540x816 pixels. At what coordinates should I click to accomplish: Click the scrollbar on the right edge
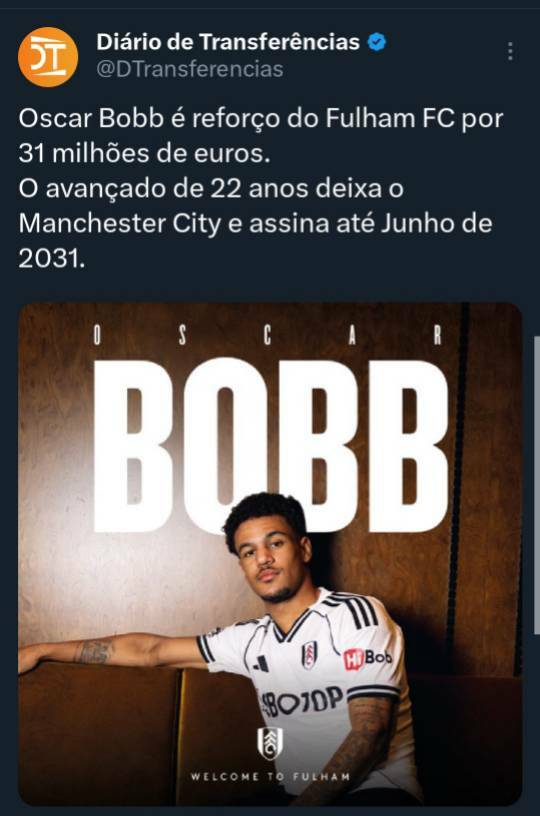pos(537,484)
